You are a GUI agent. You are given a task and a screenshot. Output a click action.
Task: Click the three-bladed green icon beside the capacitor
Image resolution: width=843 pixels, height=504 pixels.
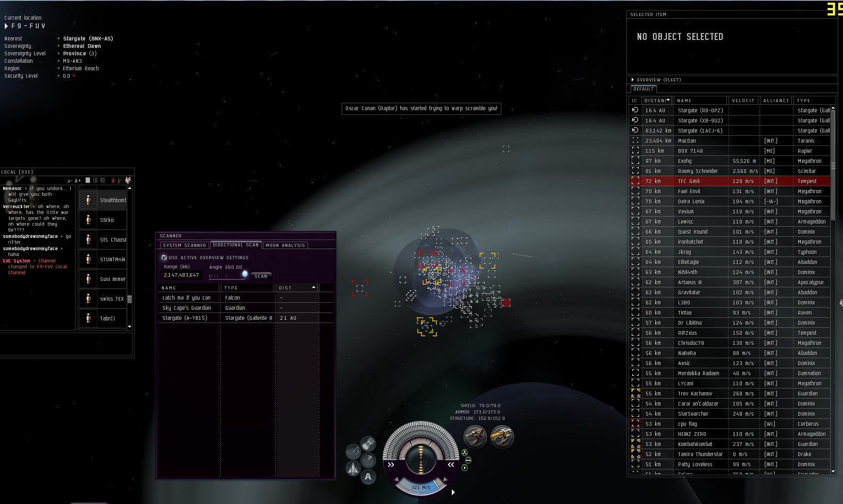coord(465,453)
